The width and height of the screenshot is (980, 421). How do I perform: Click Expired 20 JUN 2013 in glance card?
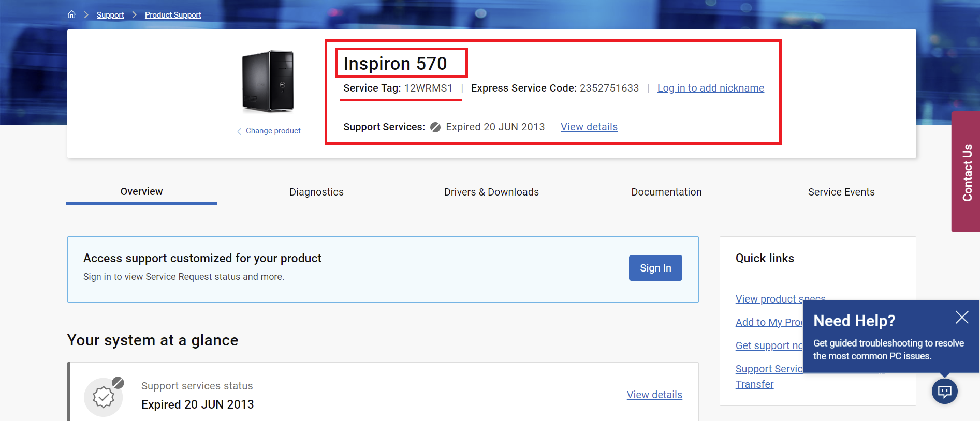pos(198,404)
